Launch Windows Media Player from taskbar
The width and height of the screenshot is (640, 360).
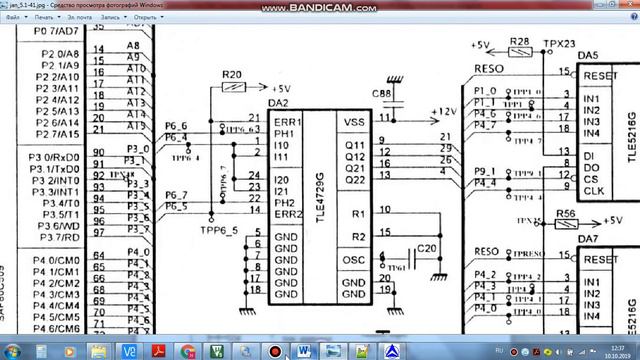click(69, 351)
